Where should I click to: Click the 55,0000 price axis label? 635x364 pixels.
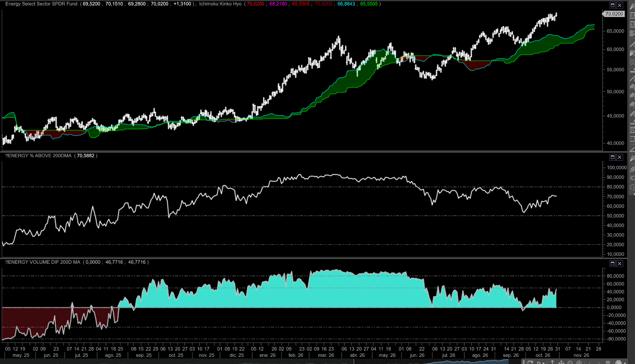click(x=615, y=70)
